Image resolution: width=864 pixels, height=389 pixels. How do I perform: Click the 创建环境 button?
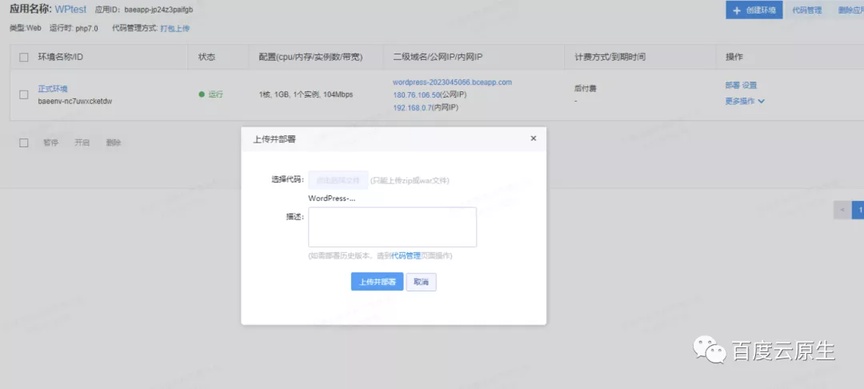[x=754, y=10]
